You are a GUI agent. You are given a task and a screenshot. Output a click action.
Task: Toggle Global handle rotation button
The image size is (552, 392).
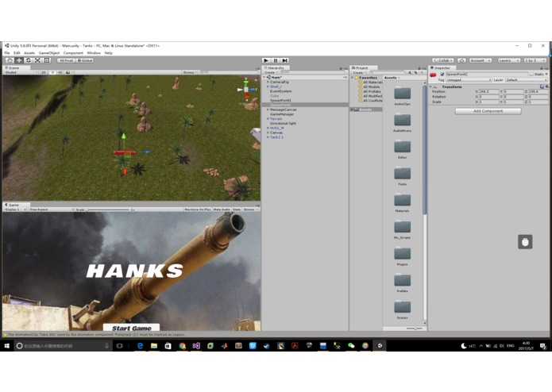click(x=84, y=60)
